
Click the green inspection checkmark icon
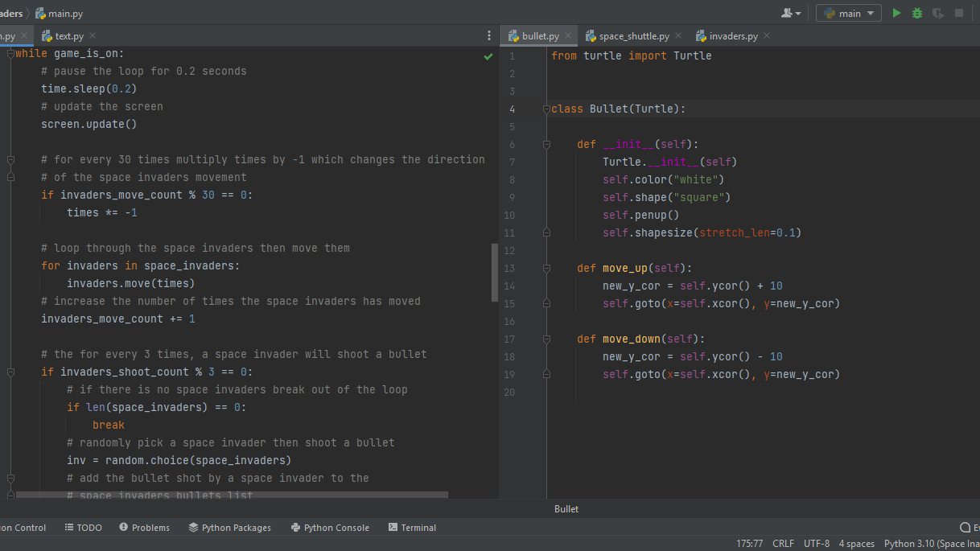(488, 56)
